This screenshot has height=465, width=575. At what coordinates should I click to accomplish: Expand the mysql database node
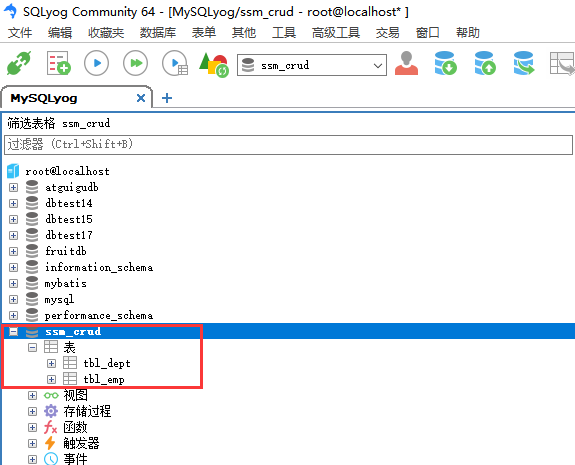click(14, 299)
